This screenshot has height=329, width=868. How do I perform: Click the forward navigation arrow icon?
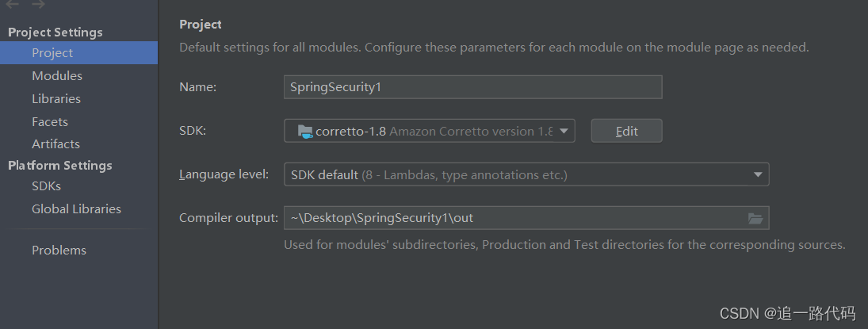coord(38,5)
